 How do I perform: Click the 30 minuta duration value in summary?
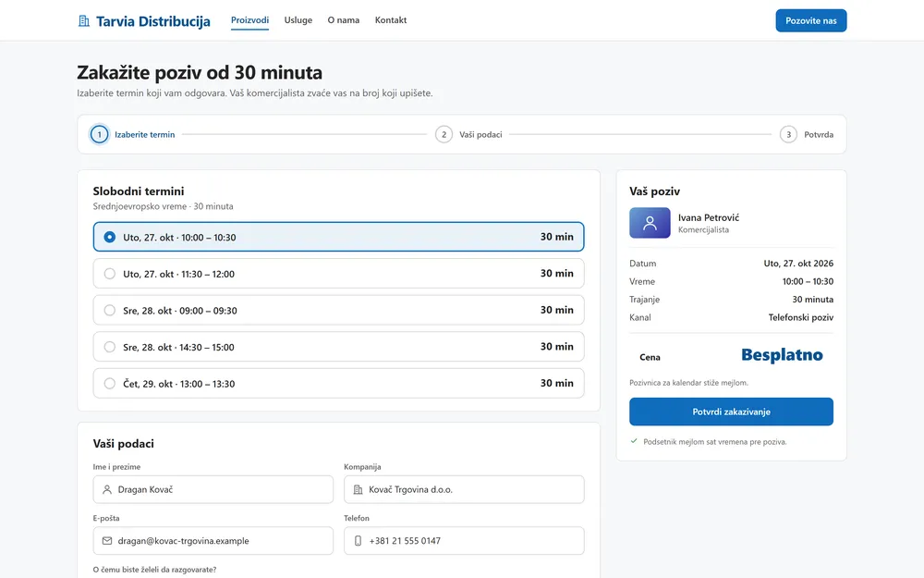(812, 300)
